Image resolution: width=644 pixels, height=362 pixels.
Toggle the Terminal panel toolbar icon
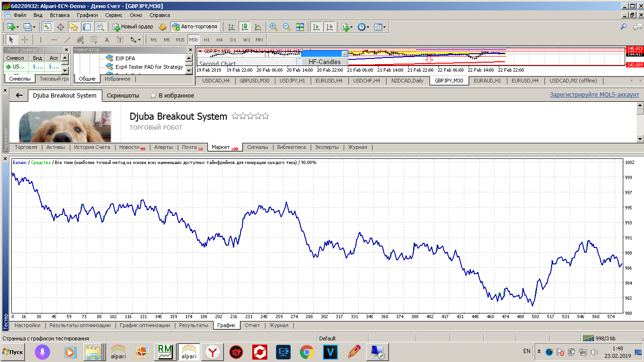tap(87, 27)
